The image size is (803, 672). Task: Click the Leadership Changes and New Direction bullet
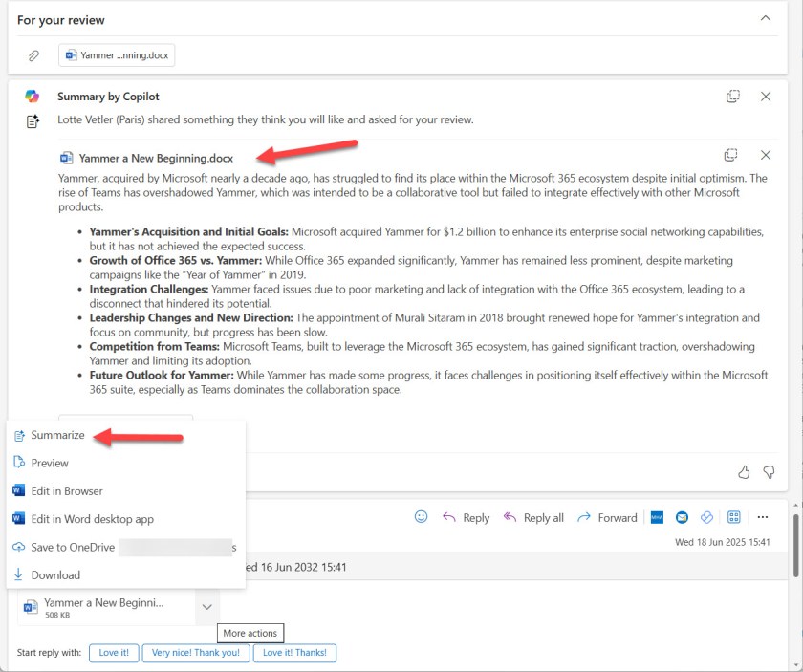(424, 325)
